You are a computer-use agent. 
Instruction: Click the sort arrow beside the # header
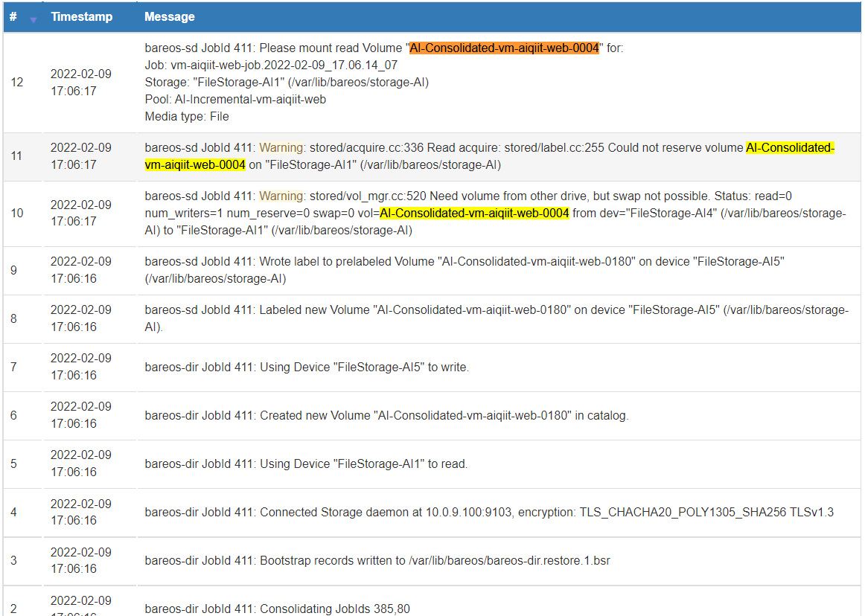tap(33, 19)
